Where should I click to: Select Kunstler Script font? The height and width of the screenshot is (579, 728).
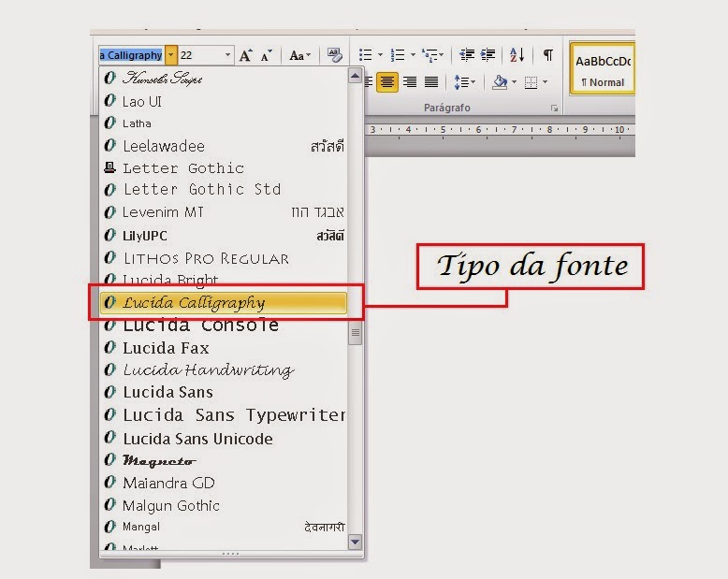point(224,79)
